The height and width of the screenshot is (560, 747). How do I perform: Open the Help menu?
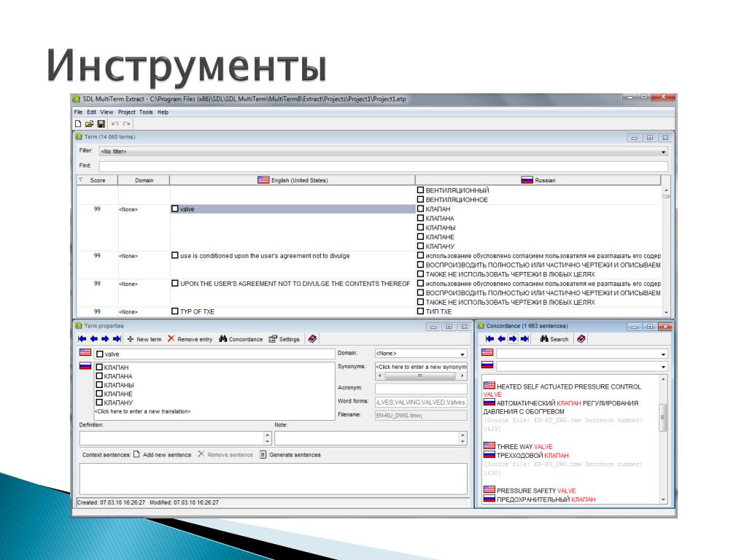(x=163, y=112)
